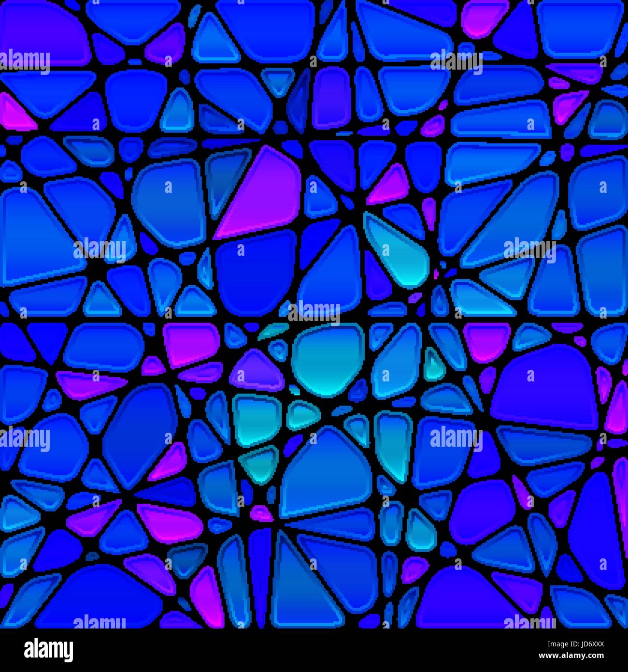Click the www.alamy.com text in the footer
The image size is (628, 672).
click(x=571, y=656)
